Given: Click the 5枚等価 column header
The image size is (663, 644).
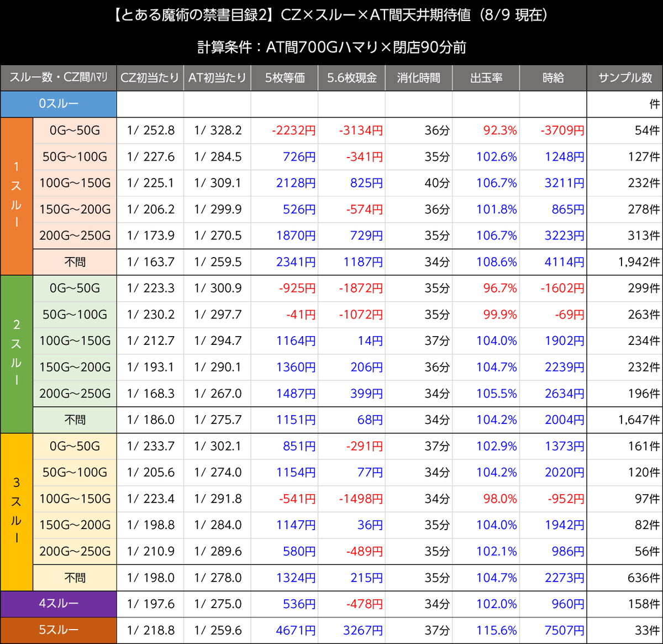Looking at the screenshot, I should [x=285, y=77].
